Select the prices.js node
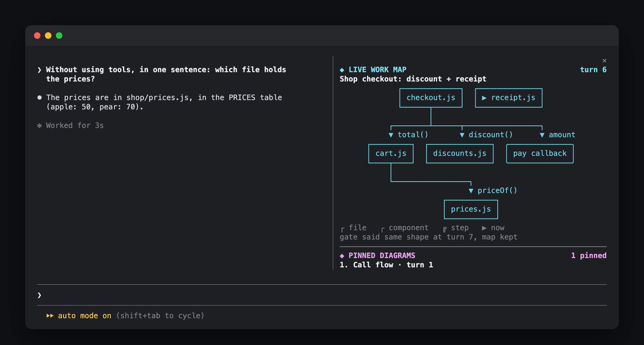Image resolution: width=644 pixels, height=345 pixels. (471, 209)
